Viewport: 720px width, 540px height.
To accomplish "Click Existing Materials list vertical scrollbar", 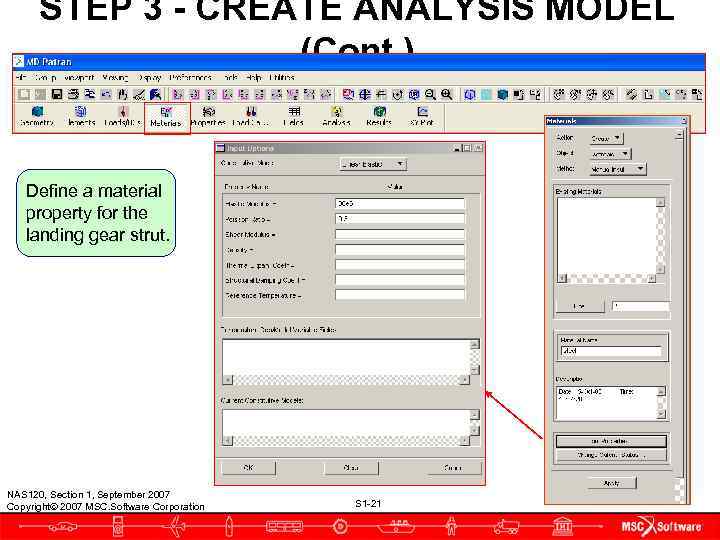I will (x=660, y=236).
